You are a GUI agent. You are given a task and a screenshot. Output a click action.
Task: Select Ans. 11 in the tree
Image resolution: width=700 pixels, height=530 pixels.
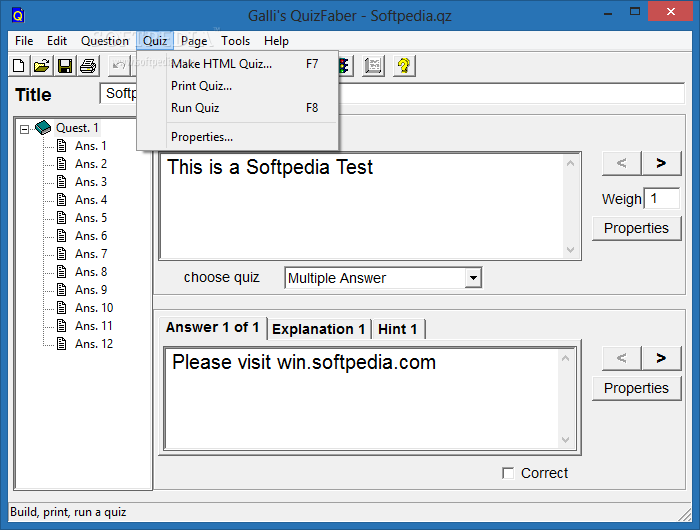pos(94,326)
